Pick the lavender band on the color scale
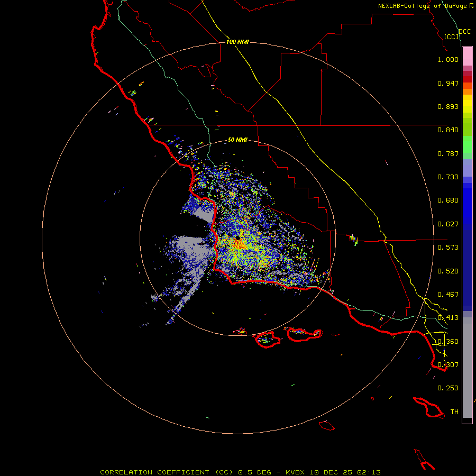This screenshot has width=476, height=476. pyautogui.click(x=467, y=168)
